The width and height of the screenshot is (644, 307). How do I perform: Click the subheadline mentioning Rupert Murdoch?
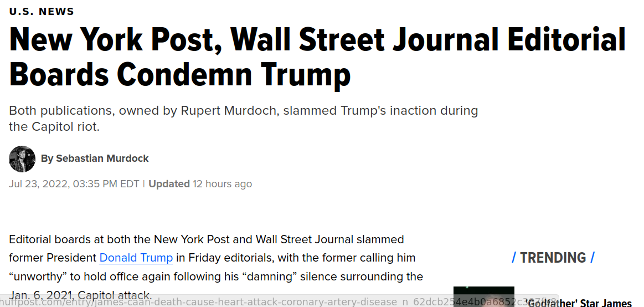[x=244, y=119]
